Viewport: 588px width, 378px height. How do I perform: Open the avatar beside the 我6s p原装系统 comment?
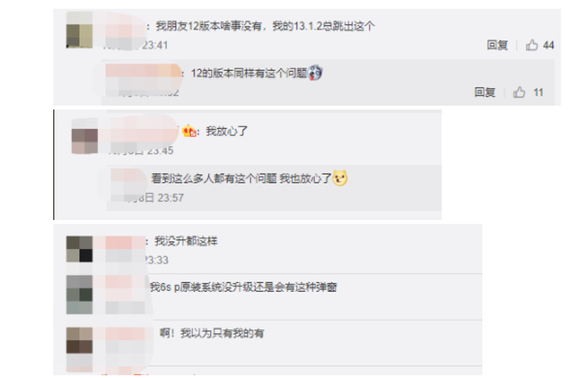pos(79,295)
